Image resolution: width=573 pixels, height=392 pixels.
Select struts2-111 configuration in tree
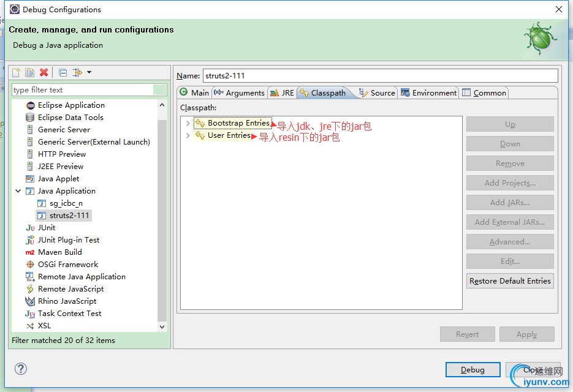pyautogui.click(x=69, y=216)
